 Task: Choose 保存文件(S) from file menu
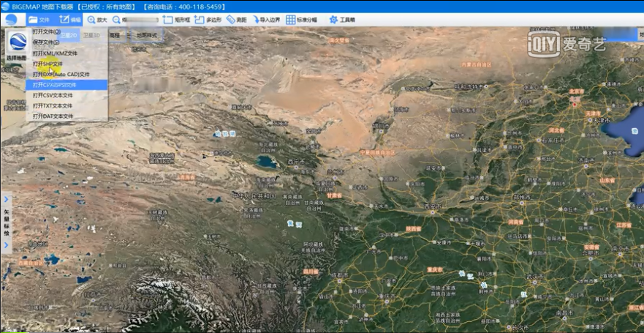(x=67, y=42)
